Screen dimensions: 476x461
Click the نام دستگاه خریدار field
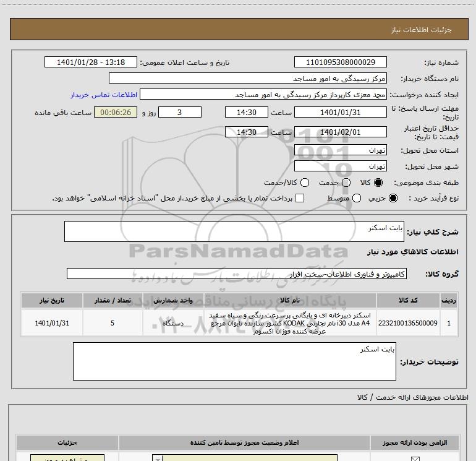(x=248, y=79)
